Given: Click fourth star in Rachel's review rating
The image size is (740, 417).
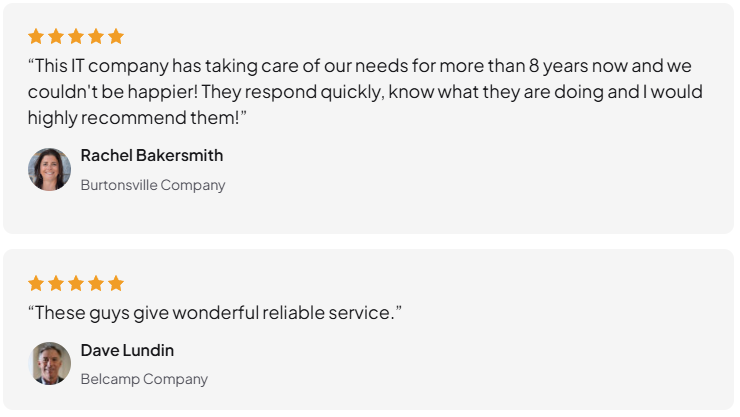Looking at the screenshot, I should click(x=96, y=36).
